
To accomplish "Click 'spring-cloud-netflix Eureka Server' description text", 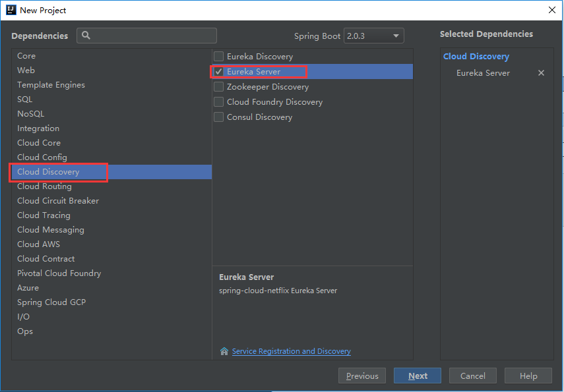I will (x=278, y=291).
